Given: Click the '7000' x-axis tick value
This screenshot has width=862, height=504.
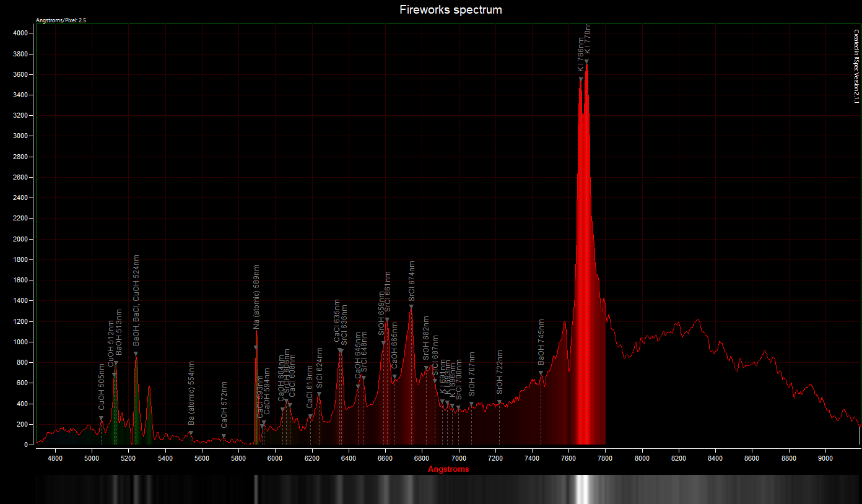Looking at the screenshot, I should point(459,458).
